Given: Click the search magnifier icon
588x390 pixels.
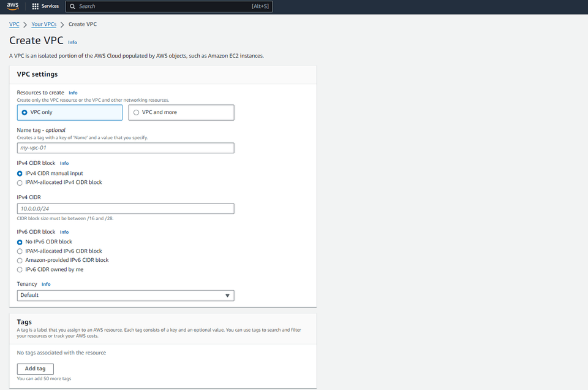Looking at the screenshot, I should point(72,6).
